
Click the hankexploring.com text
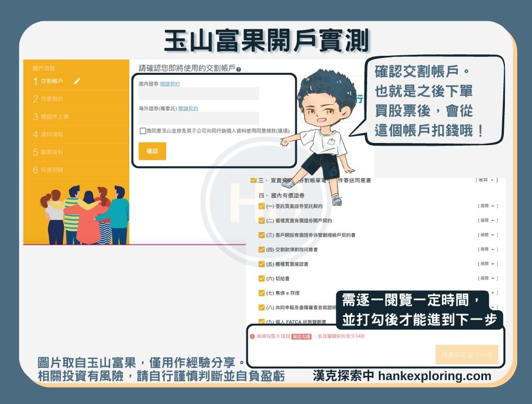click(435, 376)
